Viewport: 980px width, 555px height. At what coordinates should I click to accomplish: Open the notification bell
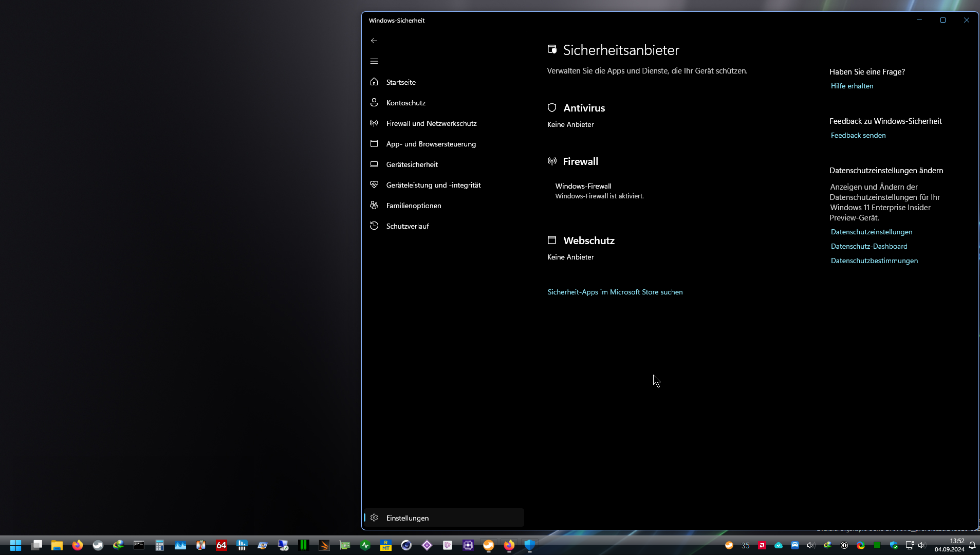coord(972,545)
